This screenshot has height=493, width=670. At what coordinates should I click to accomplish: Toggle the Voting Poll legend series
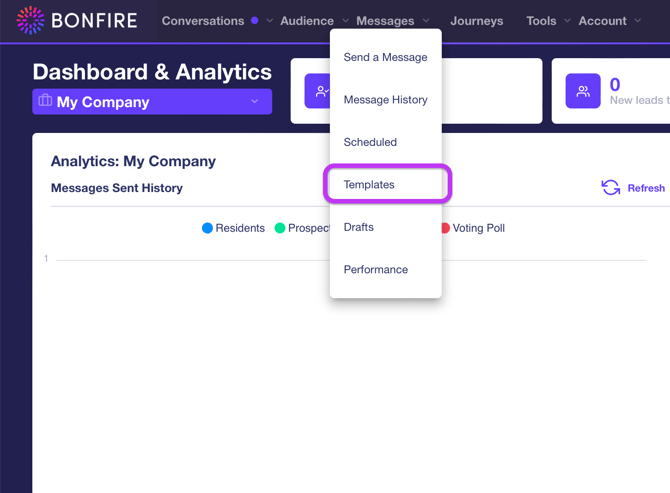(x=472, y=228)
